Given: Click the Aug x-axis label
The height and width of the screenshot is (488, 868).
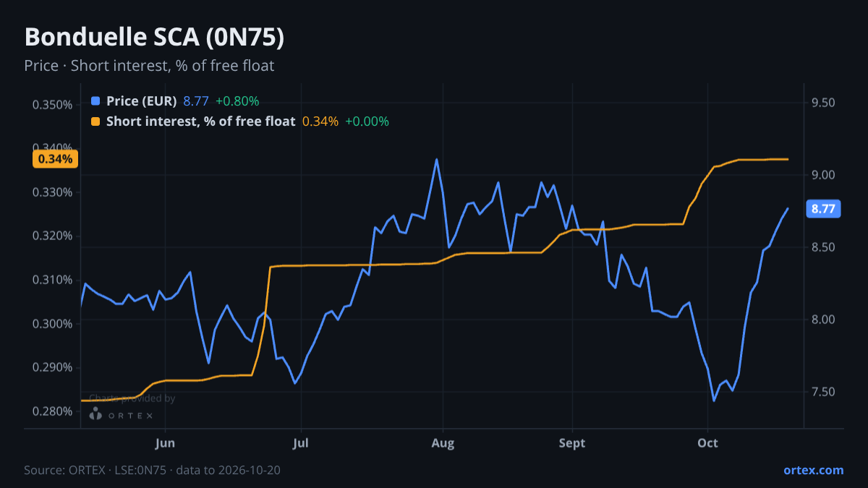Looking at the screenshot, I should [x=442, y=442].
